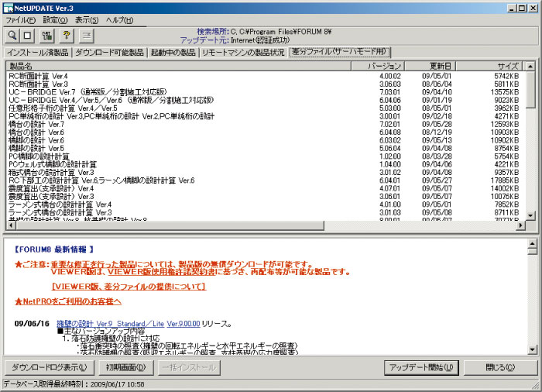Select row 橋脚の設計 Ver.6
Image resolution: width=542 pixels, height=392 pixels.
[265, 140]
